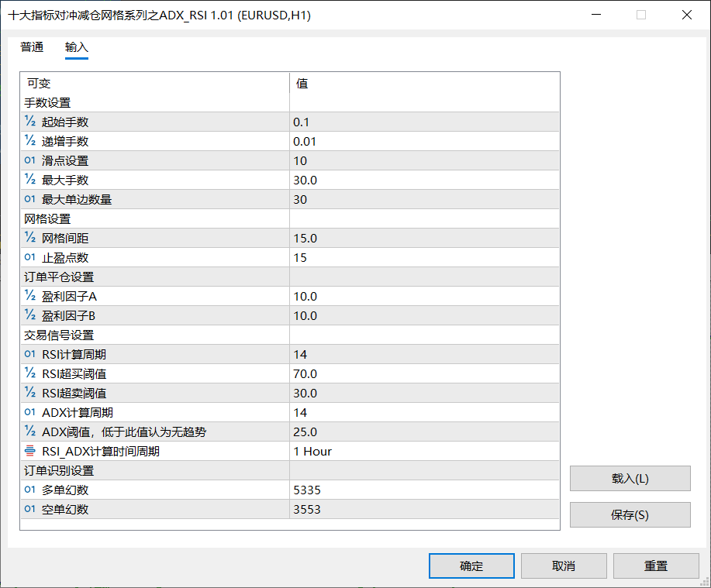Click the integer icon beside 空单幻数

coord(30,509)
